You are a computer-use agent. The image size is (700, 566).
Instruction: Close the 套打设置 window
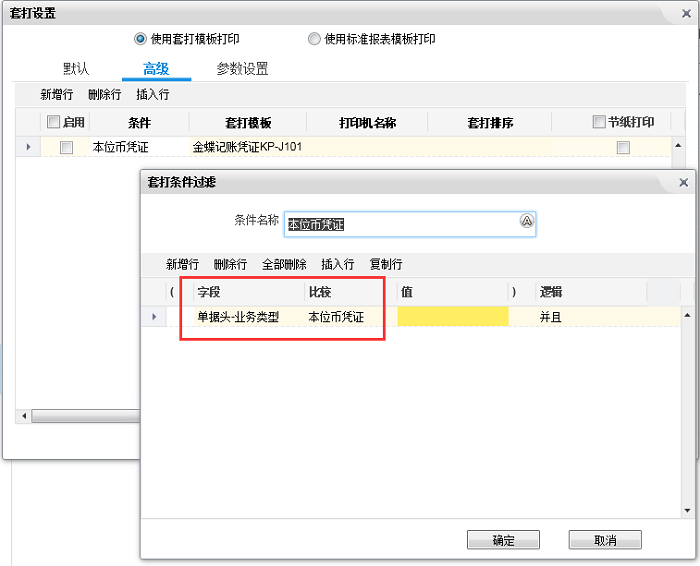click(683, 13)
